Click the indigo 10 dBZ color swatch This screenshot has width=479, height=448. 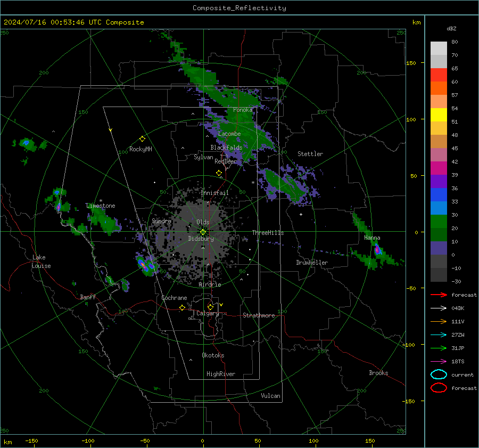pos(439,248)
